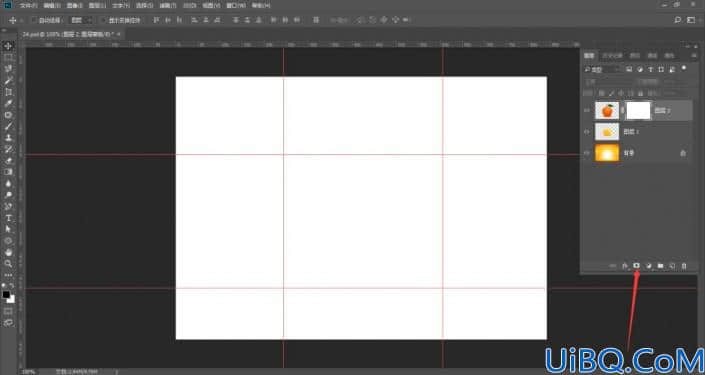705x375 pixels.
Task: Click the Delete layer trash icon
Action: (x=684, y=266)
